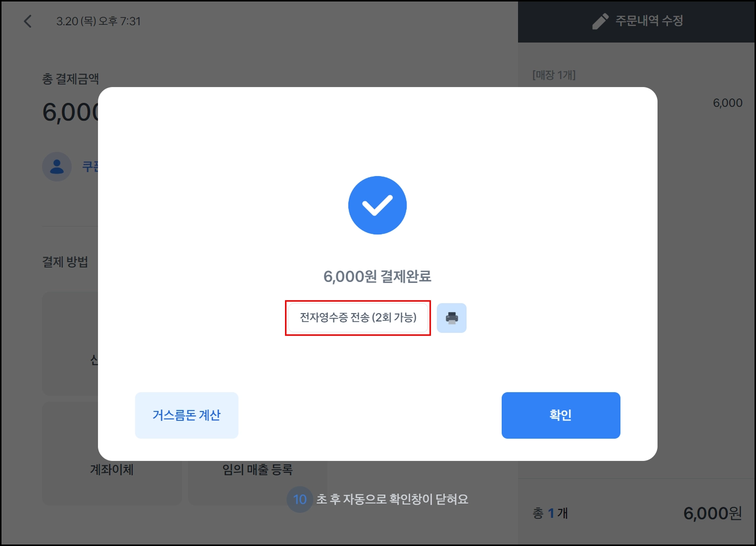Go back with the left arrow icon

coord(28,21)
